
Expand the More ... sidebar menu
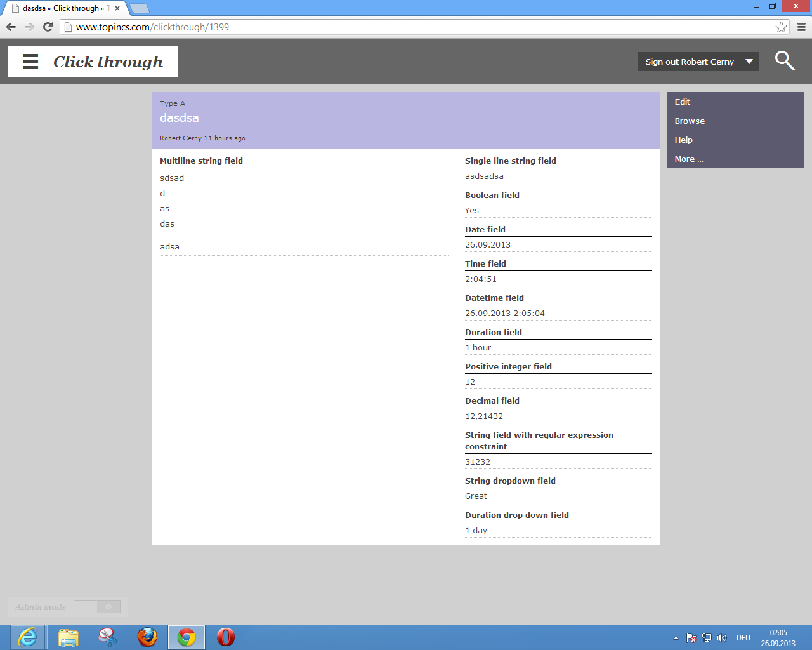click(689, 159)
